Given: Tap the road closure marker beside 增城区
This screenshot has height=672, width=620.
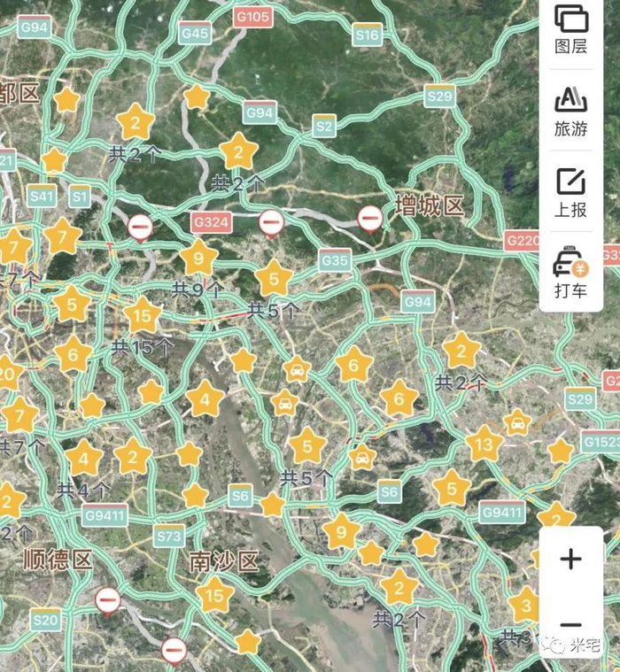Looking at the screenshot, I should [370, 219].
